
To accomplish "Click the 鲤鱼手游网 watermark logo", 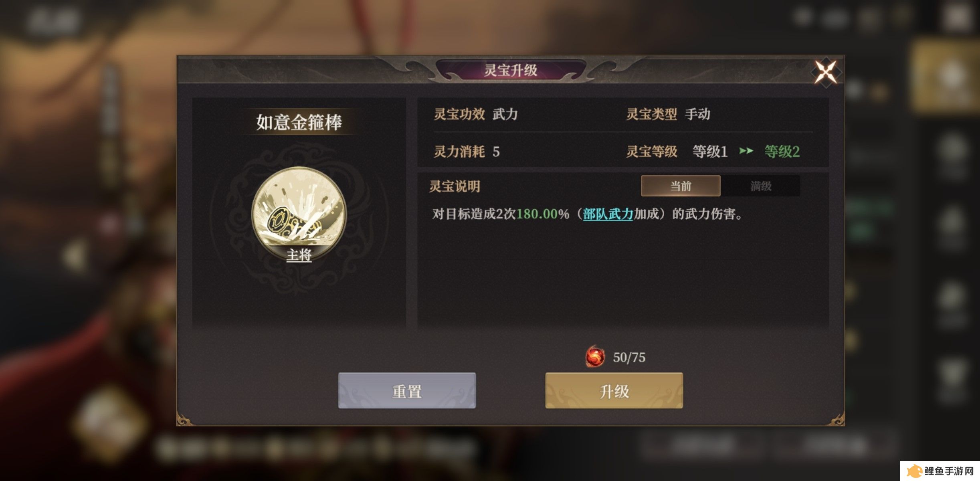I will pos(940,471).
